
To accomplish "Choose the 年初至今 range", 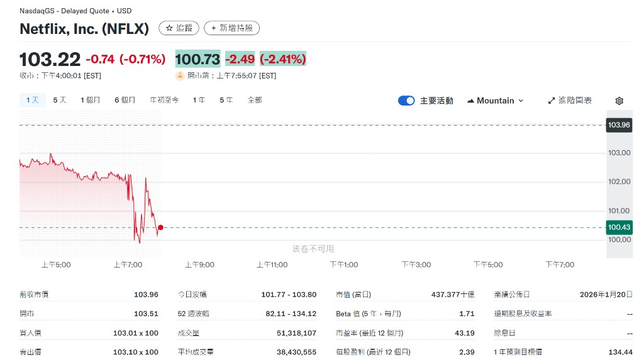I will [x=164, y=100].
